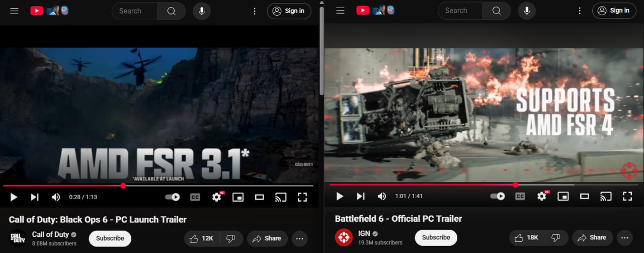644x253 pixels.
Task: Click the search field in right window
Action: (460, 11)
